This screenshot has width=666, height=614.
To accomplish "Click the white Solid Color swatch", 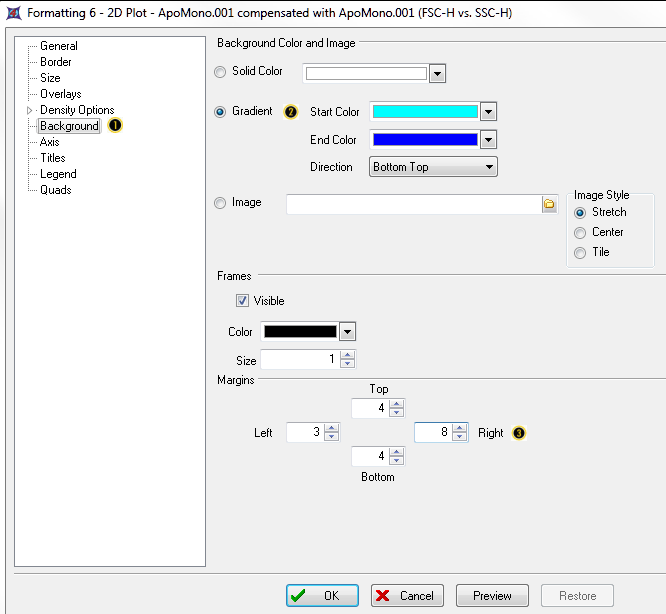I will 366,73.
